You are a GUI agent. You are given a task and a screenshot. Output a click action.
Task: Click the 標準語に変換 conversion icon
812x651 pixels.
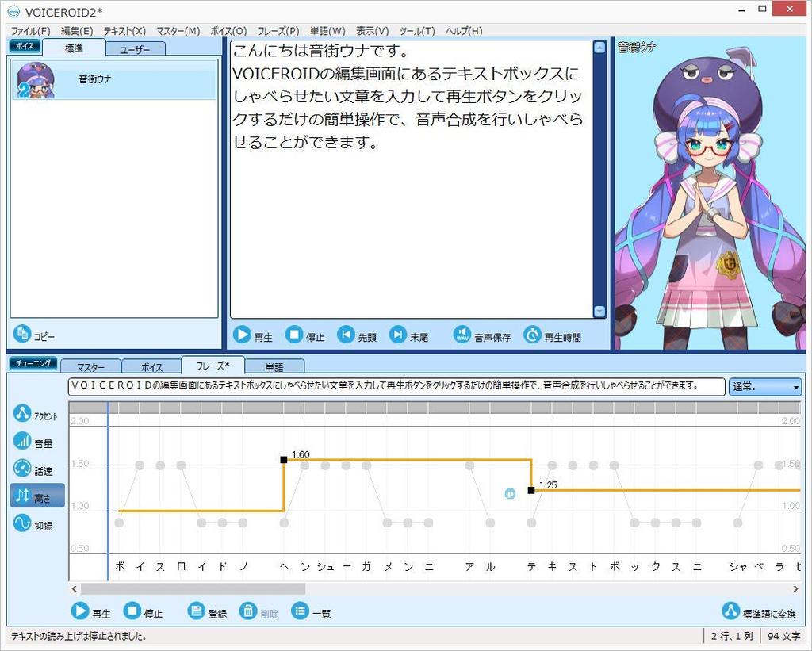[x=730, y=611]
